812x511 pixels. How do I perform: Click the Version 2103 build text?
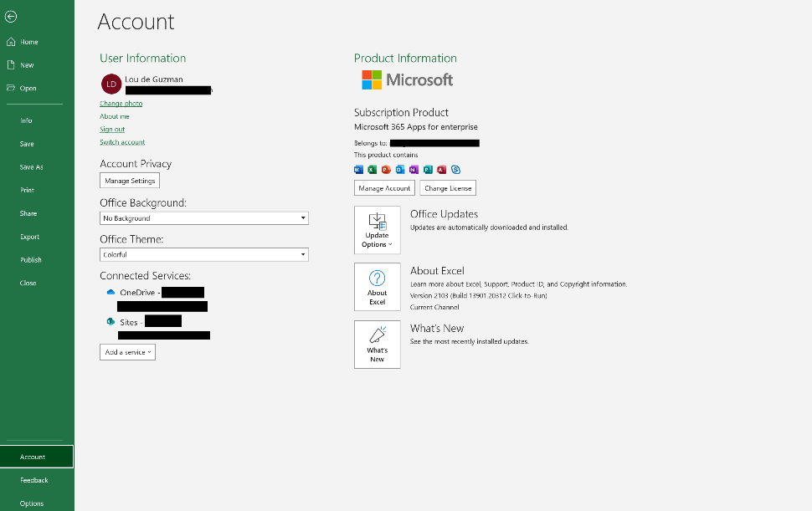[479, 296]
